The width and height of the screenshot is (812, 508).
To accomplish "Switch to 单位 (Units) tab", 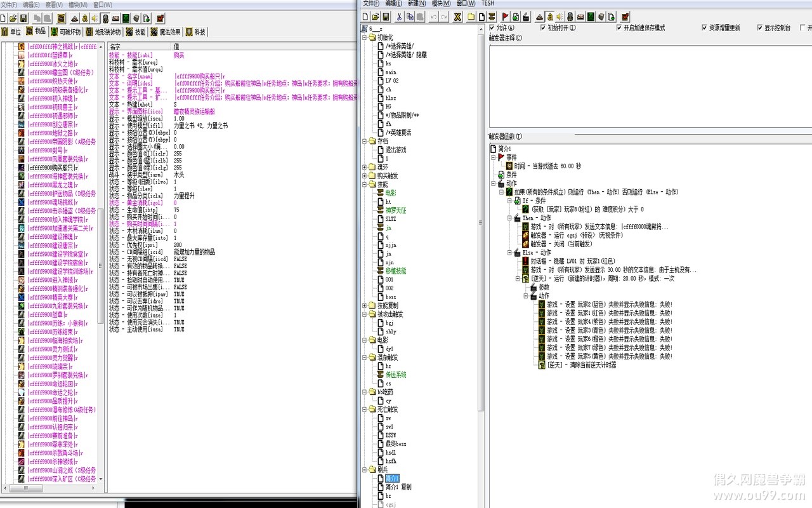I will (x=12, y=32).
